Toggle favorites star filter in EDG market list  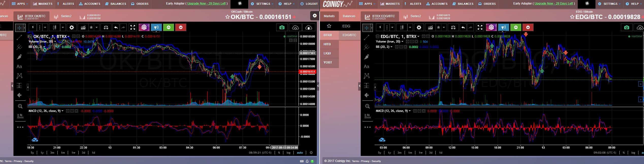(x=329, y=26)
